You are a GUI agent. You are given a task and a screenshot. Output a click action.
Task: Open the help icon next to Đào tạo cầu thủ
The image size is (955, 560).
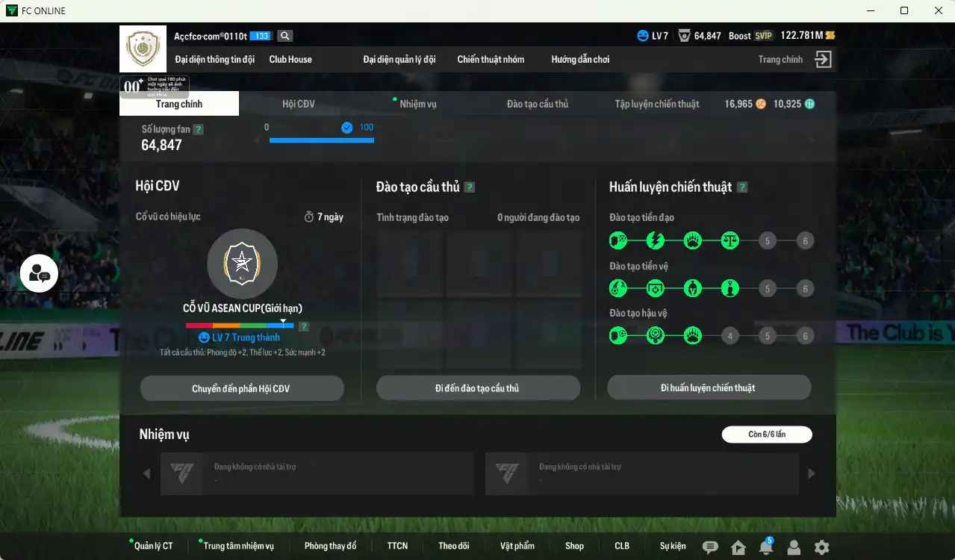pyautogui.click(x=470, y=187)
